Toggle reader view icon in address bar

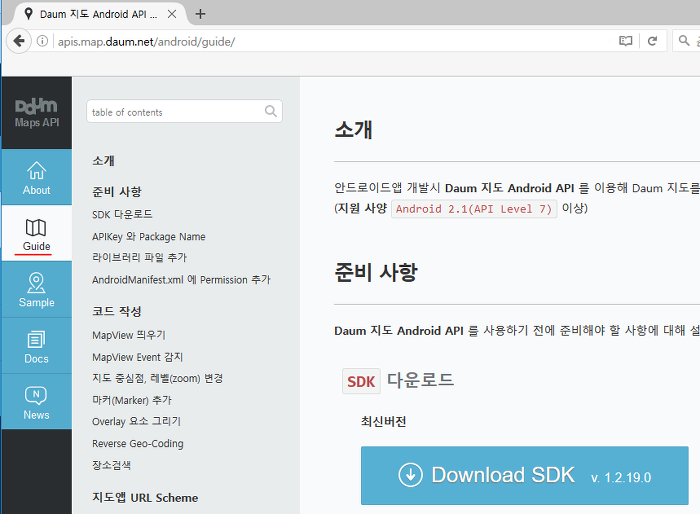(x=625, y=41)
